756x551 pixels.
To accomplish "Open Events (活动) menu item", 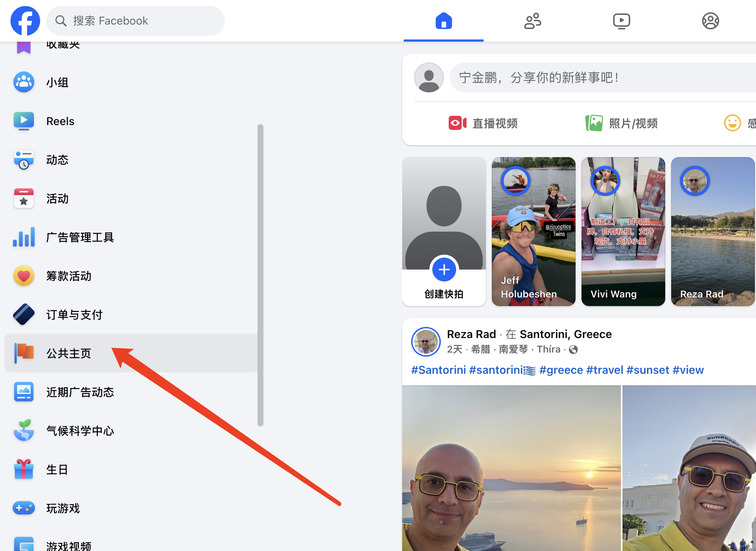I will [58, 198].
